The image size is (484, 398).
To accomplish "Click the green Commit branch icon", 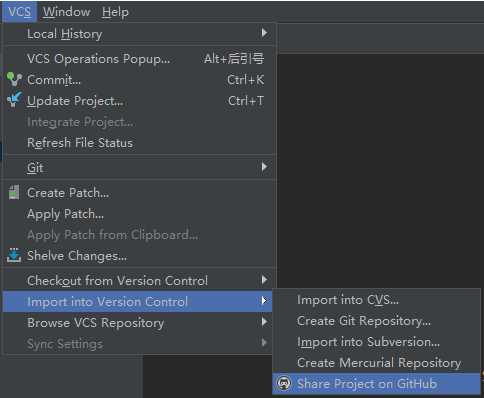I will [x=14, y=79].
